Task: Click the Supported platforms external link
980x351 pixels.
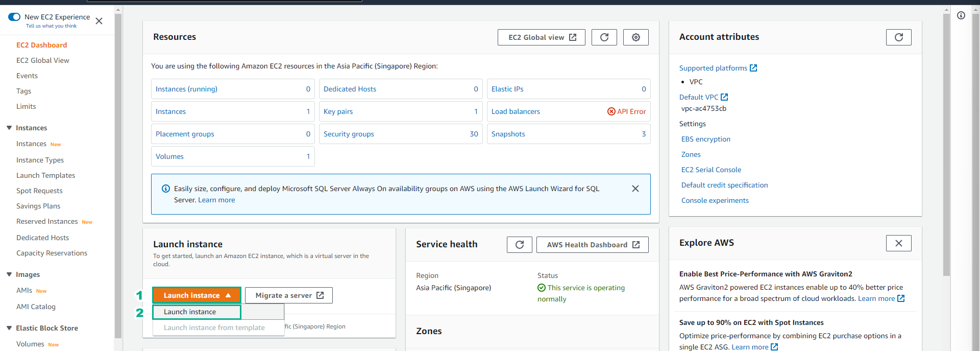Action: tap(718, 68)
